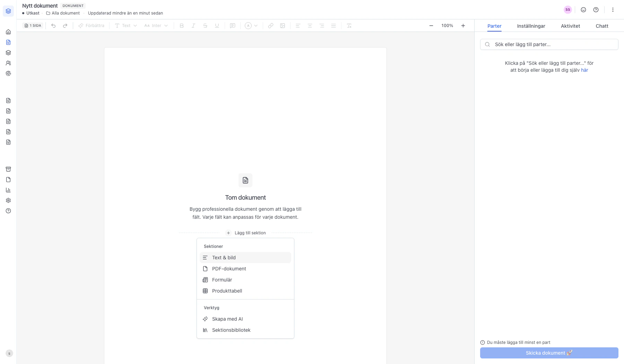Open contacts via sidebar people icon
The image size is (624, 364).
click(8, 63)
